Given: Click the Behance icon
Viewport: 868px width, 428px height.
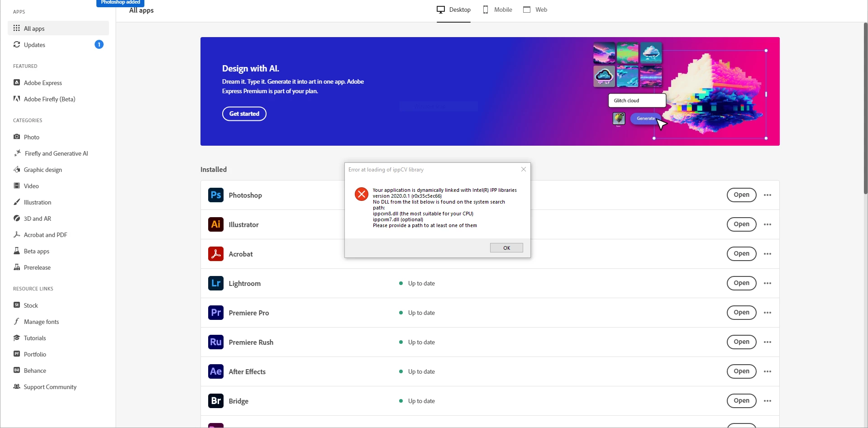Looking at the screenshot, I should [17, 370].
